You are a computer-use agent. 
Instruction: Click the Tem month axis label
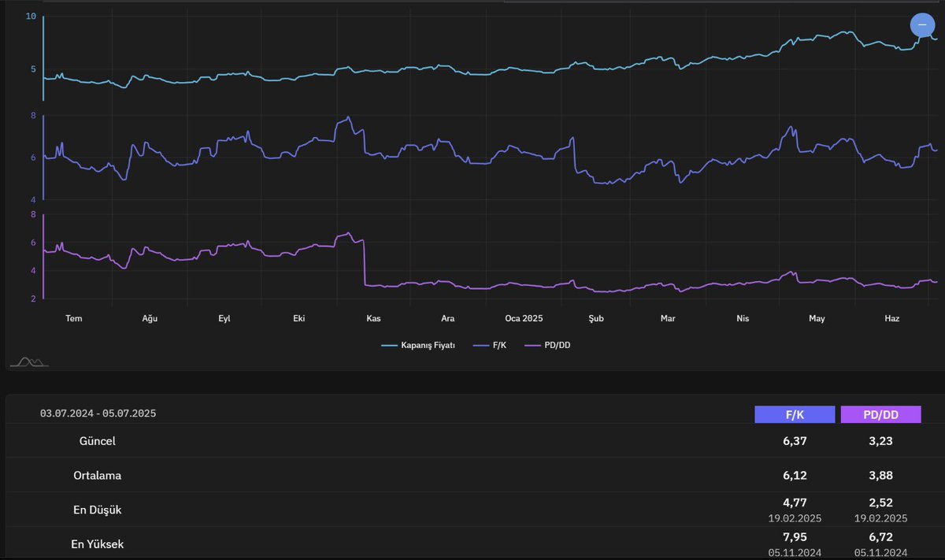(x=74, y=318)
